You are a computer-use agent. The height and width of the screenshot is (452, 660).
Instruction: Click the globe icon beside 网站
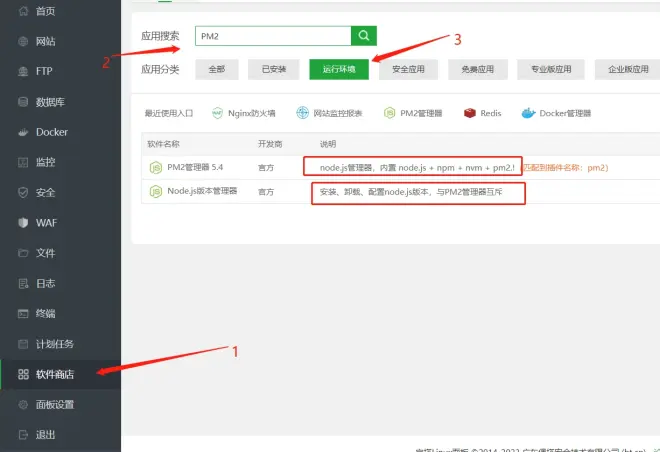[x=23, y=41]
